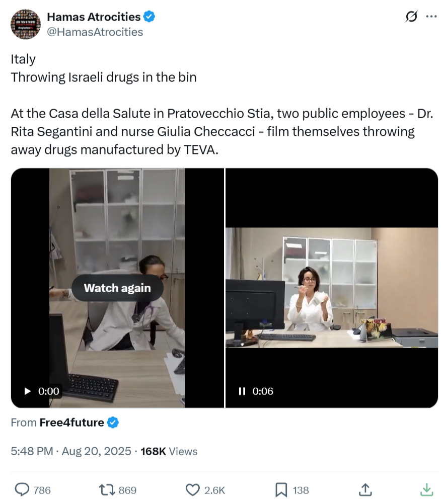Click the blue verified badge beside the account name
Image resolution: width=441 pixels, height=504 pixels.
(x=149, y=17)
